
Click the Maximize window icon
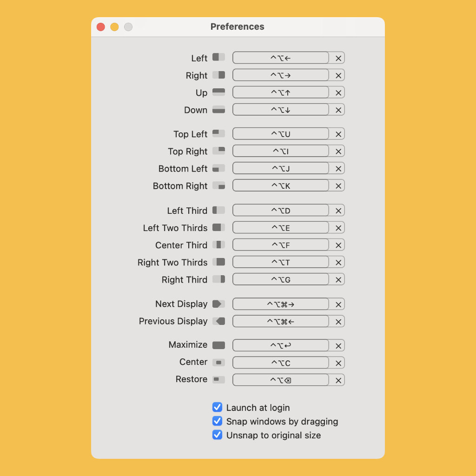point(218,345)
